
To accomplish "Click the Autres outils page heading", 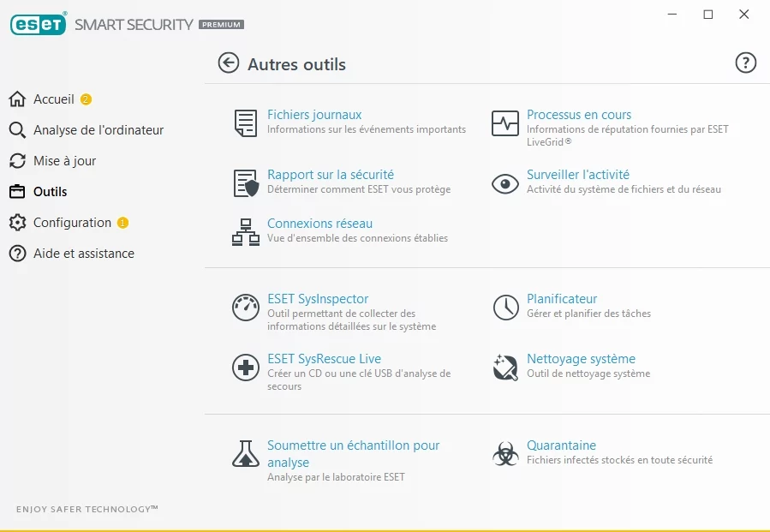I will [296, 64].
